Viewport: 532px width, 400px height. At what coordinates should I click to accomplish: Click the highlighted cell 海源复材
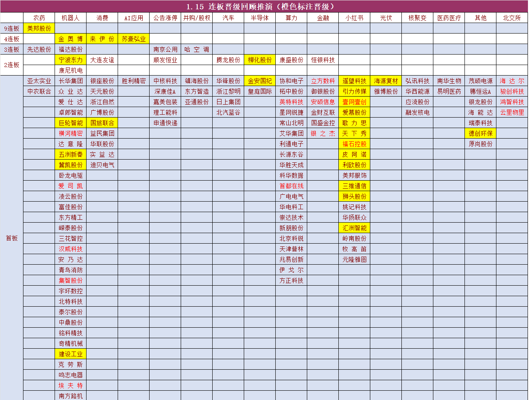coord(386,81)
